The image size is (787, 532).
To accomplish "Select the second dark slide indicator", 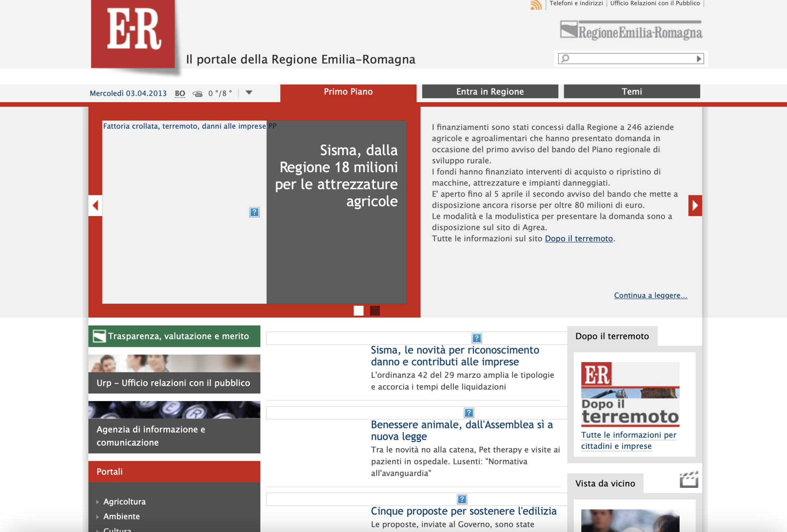I will [x=375, y=311].
